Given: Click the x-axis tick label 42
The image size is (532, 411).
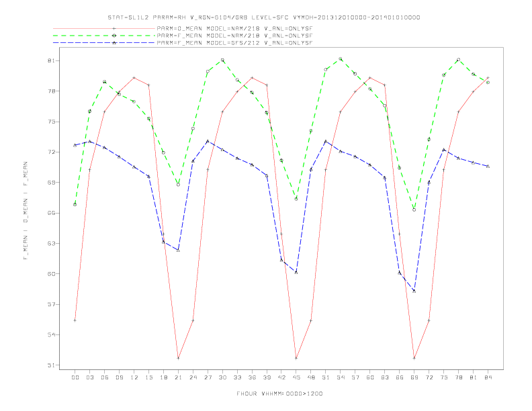Looking at the screenshot, I should click(x=281, y=377).
